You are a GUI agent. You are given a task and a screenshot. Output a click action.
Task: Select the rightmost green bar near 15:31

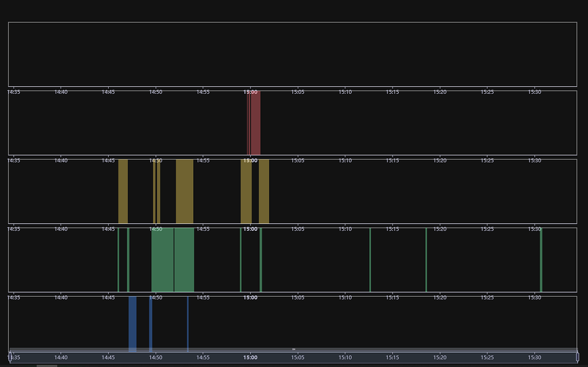[541, 259]
